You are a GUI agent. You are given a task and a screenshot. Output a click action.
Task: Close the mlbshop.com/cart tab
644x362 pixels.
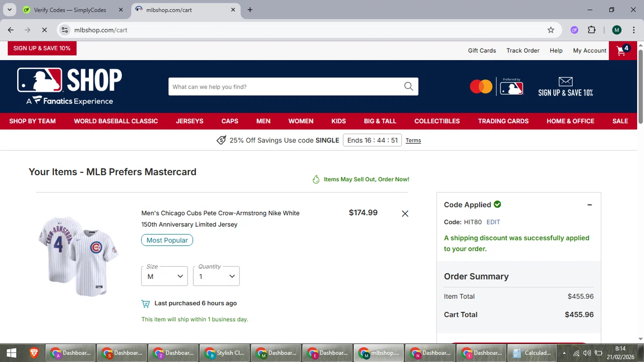point(233,9)
